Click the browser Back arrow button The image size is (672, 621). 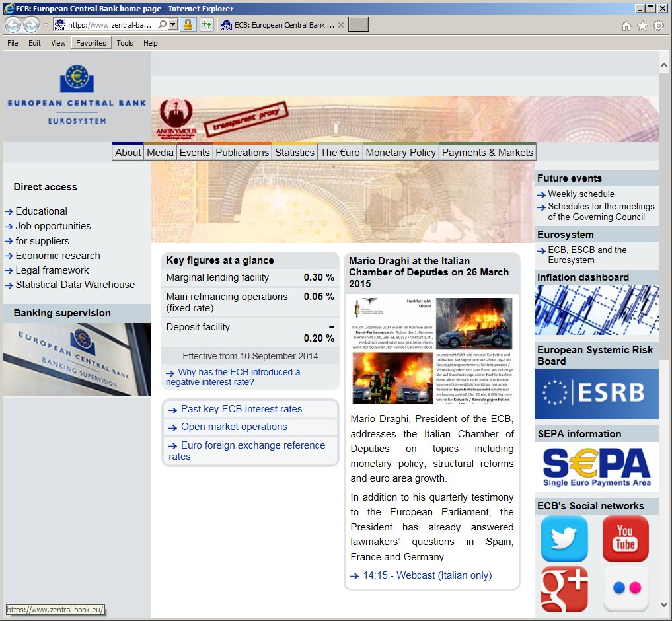(13, 25)
